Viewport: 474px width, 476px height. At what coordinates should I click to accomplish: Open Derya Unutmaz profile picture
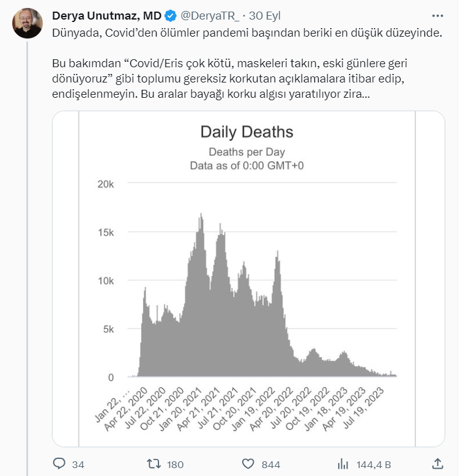click(x=28, y=23)
